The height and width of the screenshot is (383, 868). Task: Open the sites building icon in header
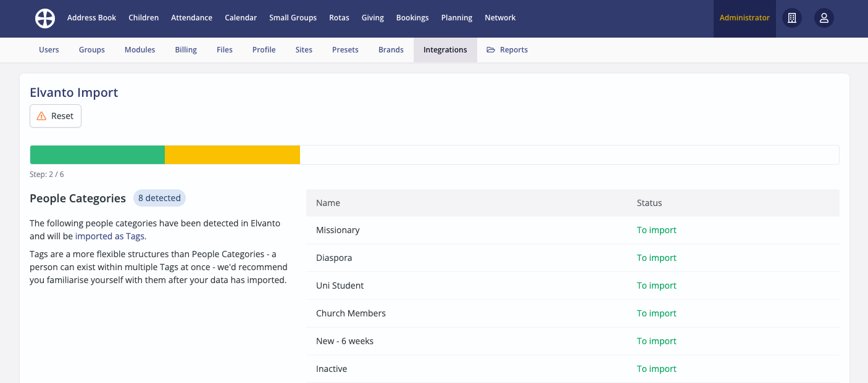click(x=792, y=19)
